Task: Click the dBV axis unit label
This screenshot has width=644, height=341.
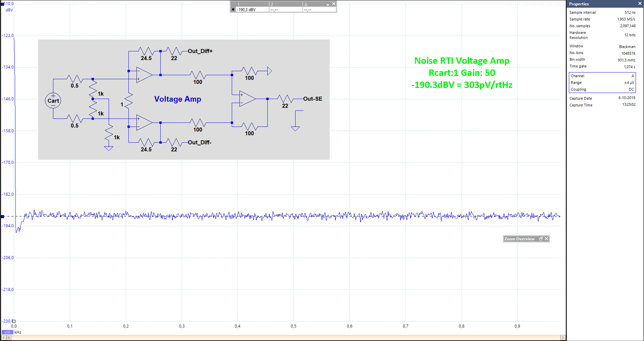Action: [x=9, y=10]
